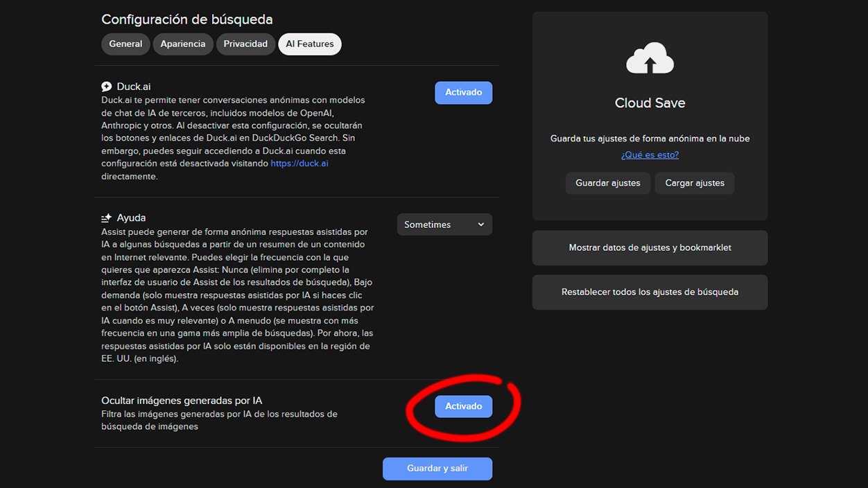Toggle the Duck.ai Activado switch

463,93
